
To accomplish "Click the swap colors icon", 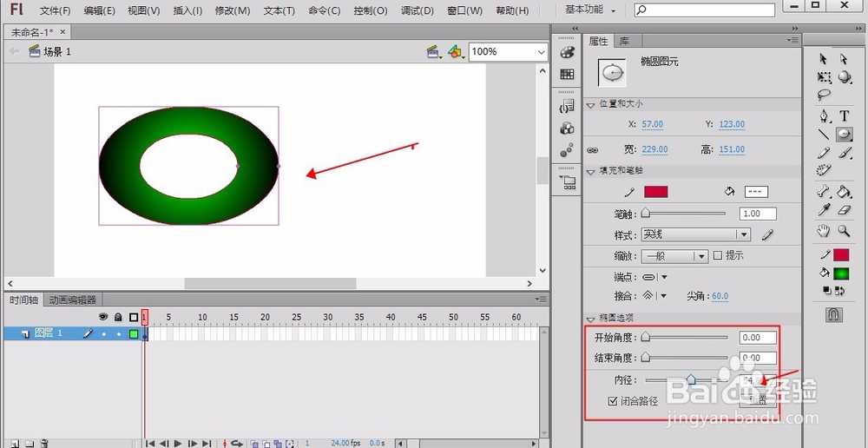I will [839, 290].
